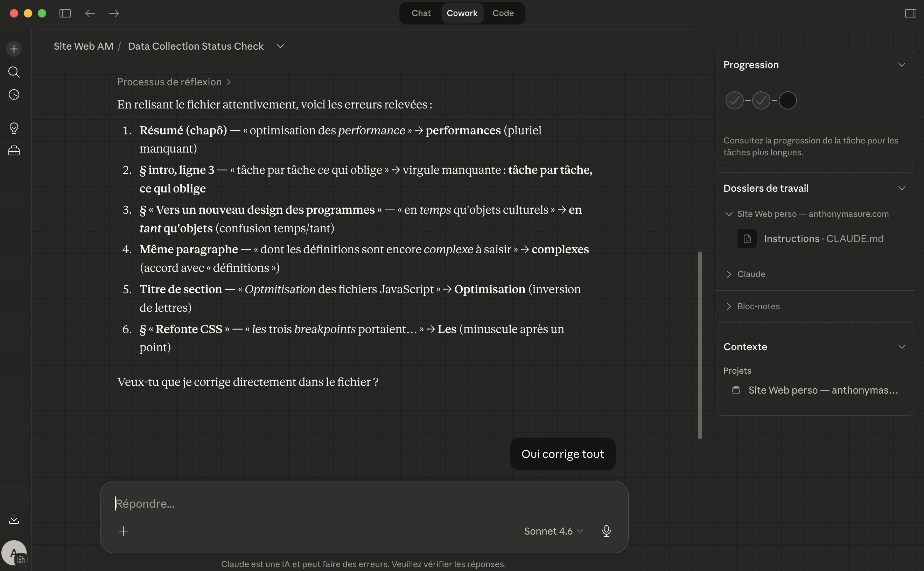The height and width of the screenshot is (571, 924).
Task: Open the history clock icon
Action: coord(14,94)
